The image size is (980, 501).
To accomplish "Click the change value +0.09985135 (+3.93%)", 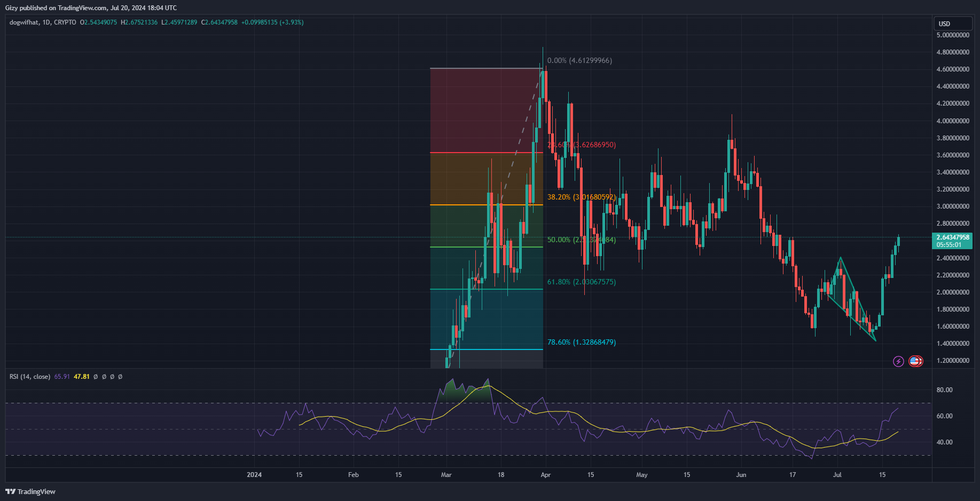I will (272, 22).
